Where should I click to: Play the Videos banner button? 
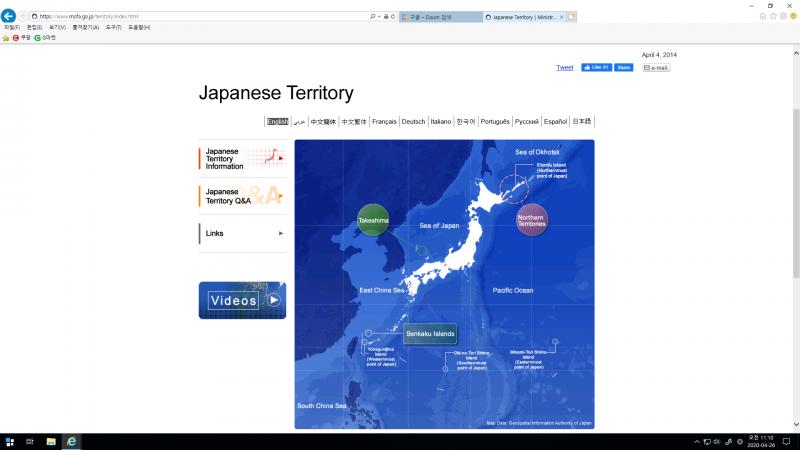pyautogui.click(x=242, y=300)
